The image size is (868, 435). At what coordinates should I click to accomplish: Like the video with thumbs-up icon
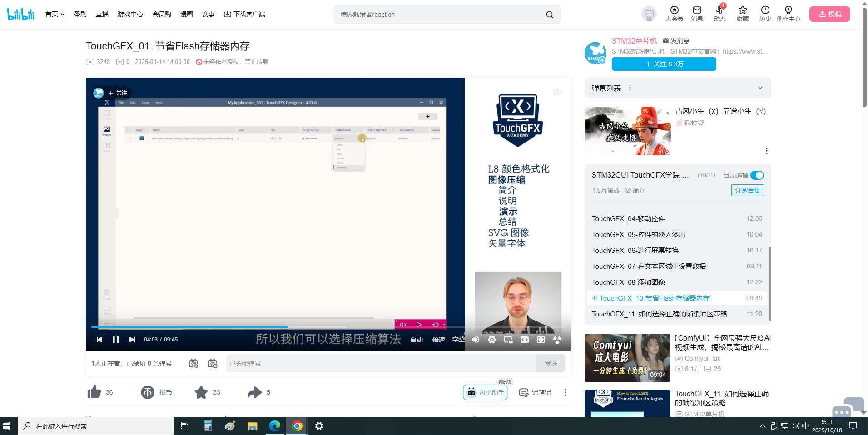[94, 392]
